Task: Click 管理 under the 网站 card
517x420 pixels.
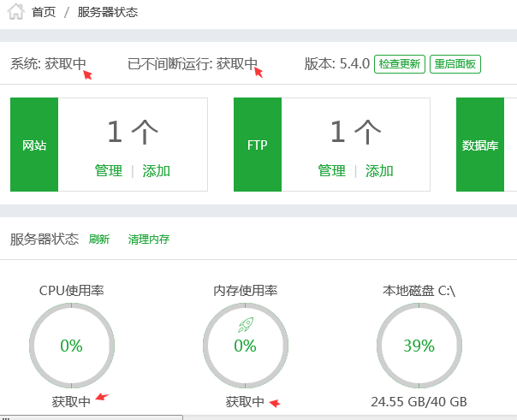Action: click(109, 171)
